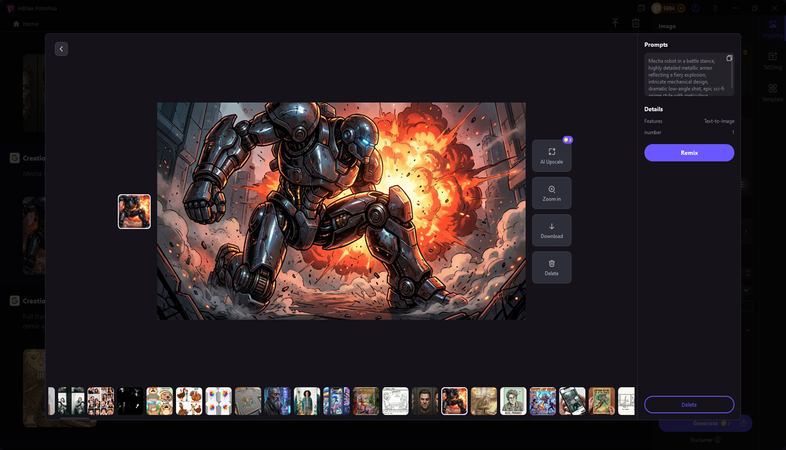This screenshot has width=786, height=450.
Task: Click the Zoom in magnifier button
Action: [x=551, y=193]
